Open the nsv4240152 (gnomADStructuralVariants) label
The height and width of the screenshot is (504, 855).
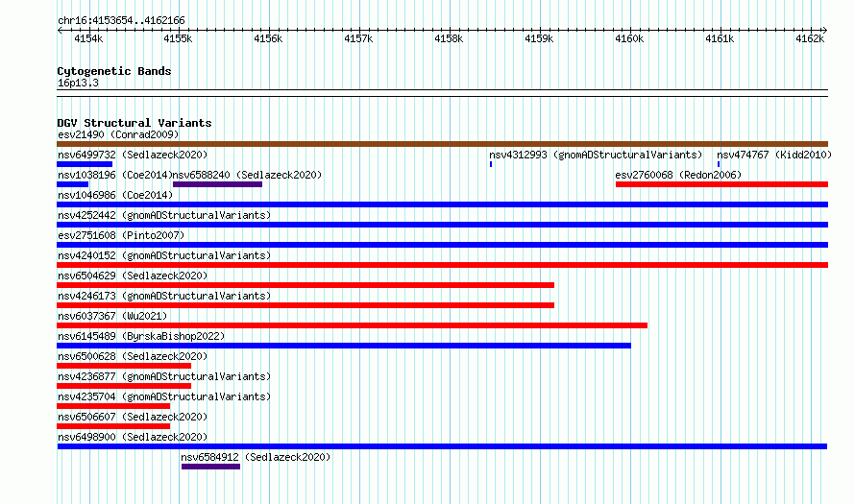tap(164, 255)
